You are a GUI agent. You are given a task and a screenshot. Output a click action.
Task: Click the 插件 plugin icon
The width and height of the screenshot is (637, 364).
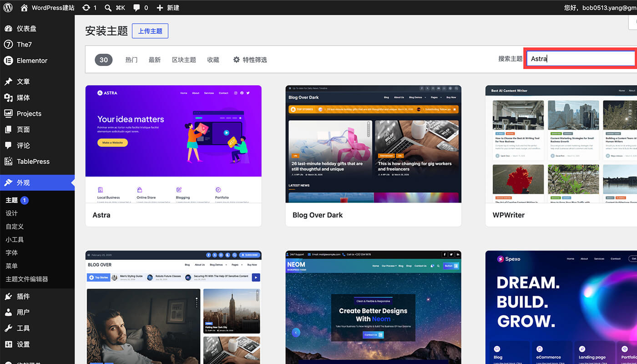click(8, 296)
